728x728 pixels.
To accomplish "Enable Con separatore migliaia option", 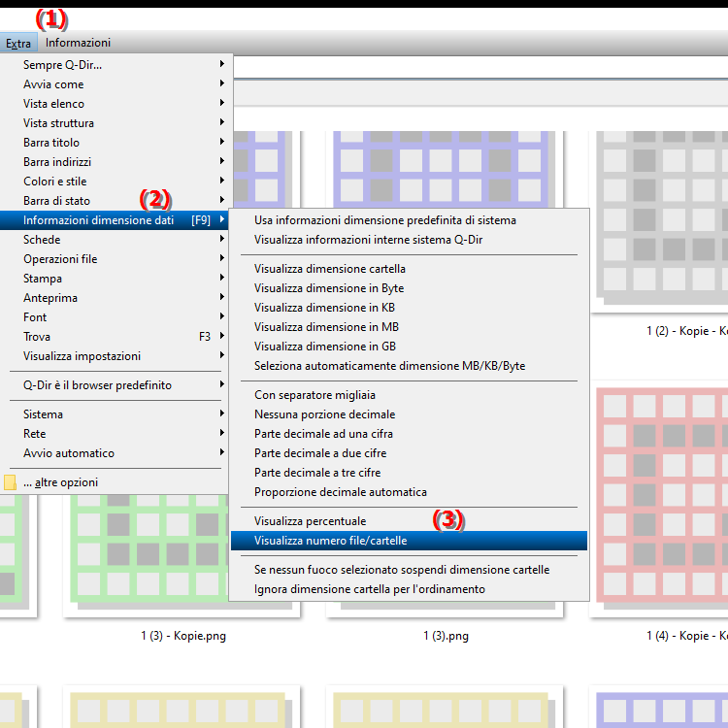I will click(314, 395).
